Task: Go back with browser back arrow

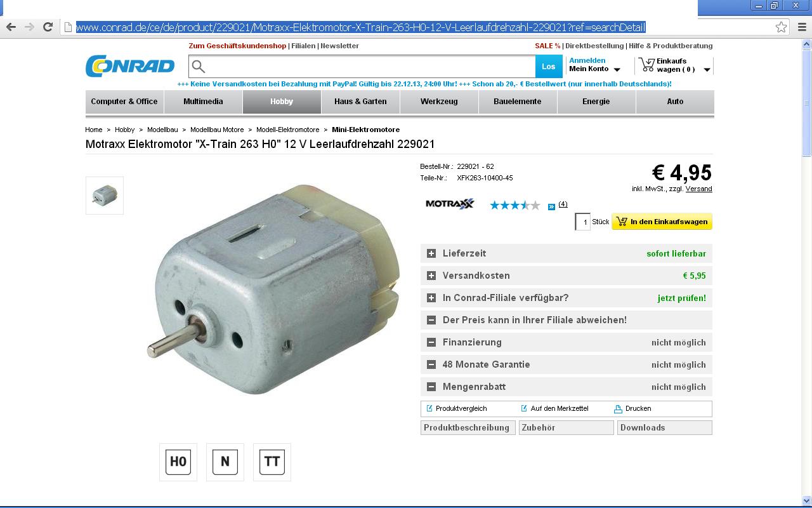Action: (11, 27)
